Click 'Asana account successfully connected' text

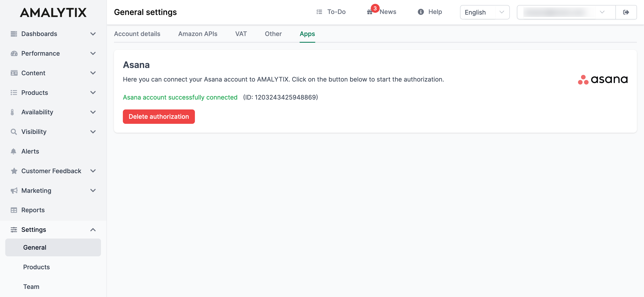(180, 97)
